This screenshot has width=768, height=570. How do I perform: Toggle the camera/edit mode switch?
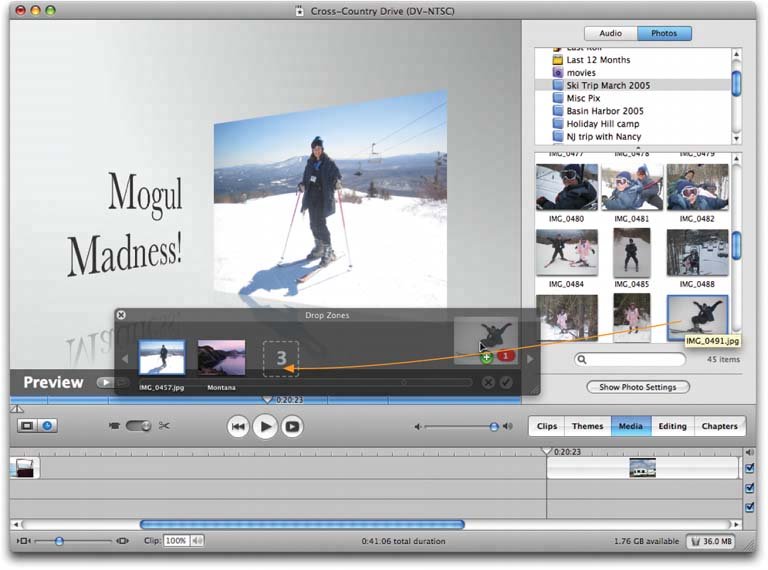tap(138, 426)
